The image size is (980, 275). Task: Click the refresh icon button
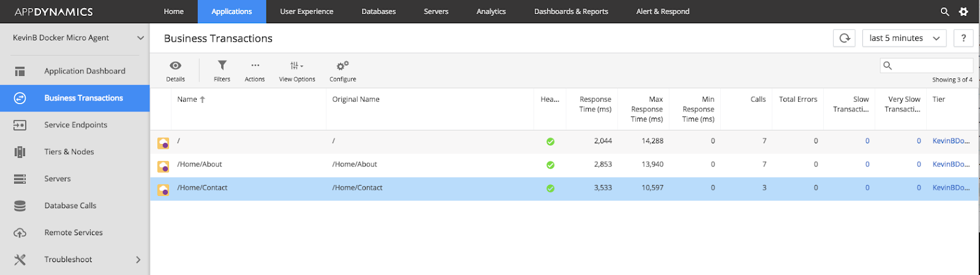coord(844,38)
